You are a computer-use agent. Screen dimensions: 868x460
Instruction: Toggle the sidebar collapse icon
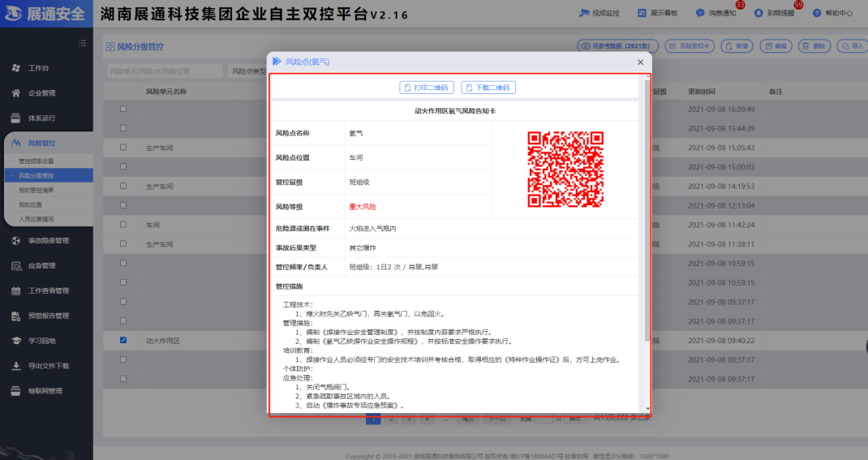[83, 43]
